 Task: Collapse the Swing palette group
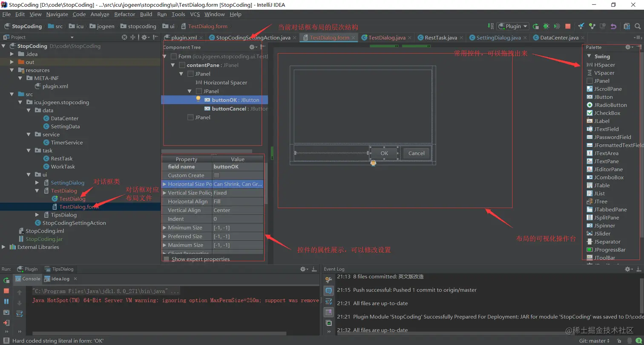tap(589, 56)
